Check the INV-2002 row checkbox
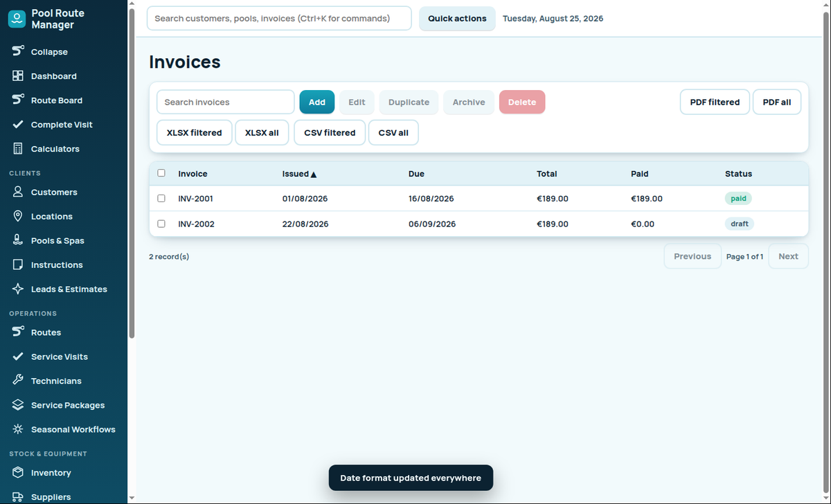Image resolution: width=831 pixels, height=504 pixels. 161,224
